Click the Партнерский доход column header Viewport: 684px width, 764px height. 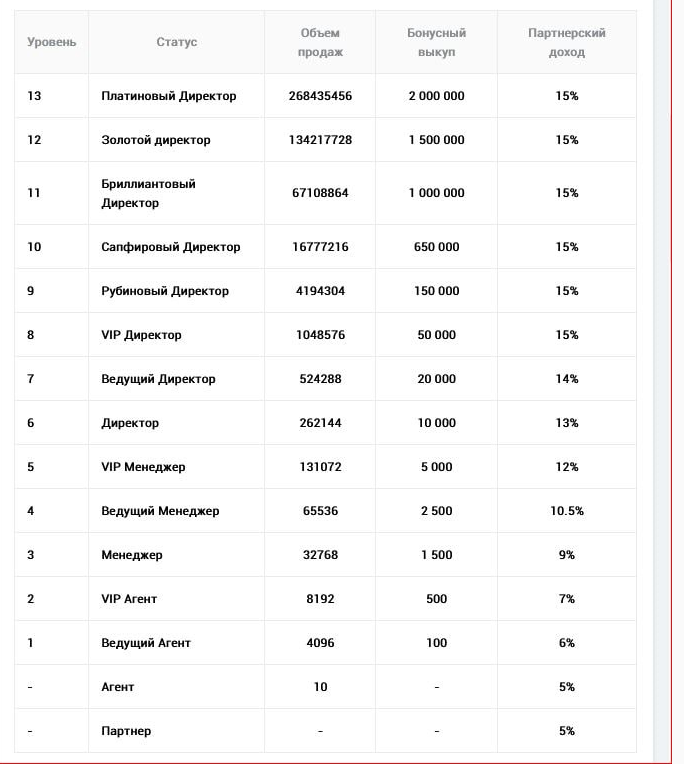tap(567, 42)
